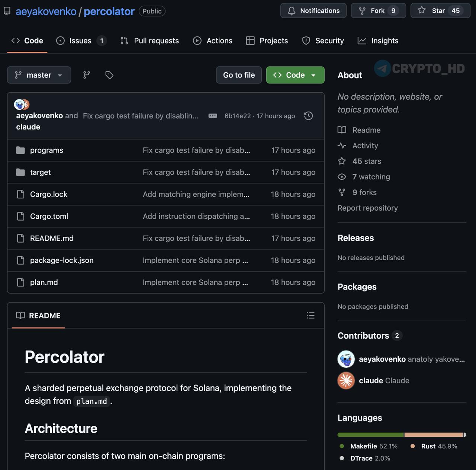This screenshot has height=470, width=476.
Task: Toggle Notifications for this repository
Action: point(313,11)
